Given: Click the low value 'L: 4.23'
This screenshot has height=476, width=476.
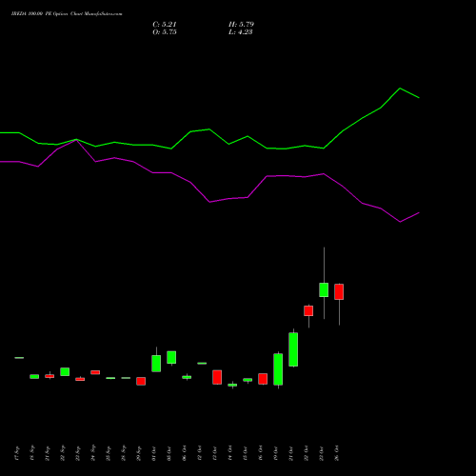Looking at the screenshot, I should pyautogui.click(x=241, y=32).
